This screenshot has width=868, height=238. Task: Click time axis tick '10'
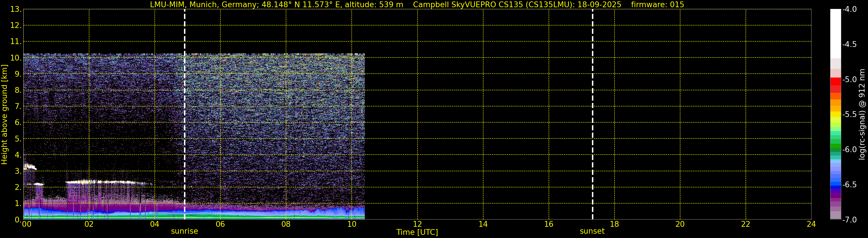pyautogui.click(x=352, y=224)
